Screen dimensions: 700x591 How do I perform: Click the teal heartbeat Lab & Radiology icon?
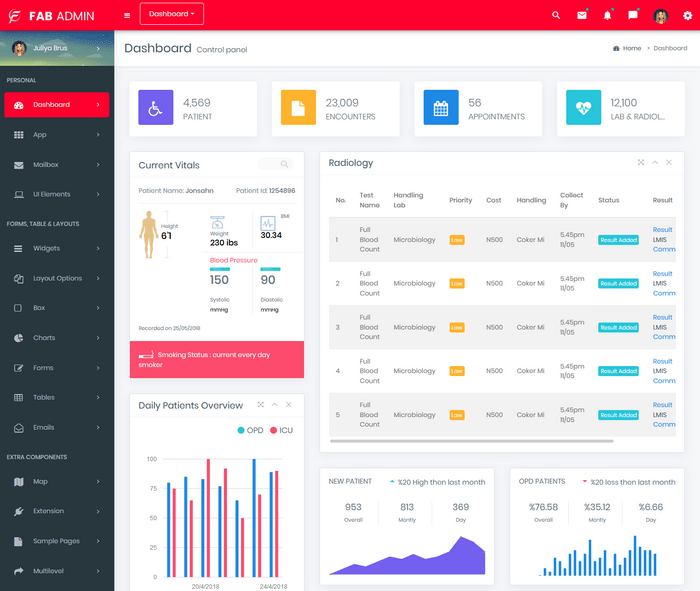click(583, 108)
